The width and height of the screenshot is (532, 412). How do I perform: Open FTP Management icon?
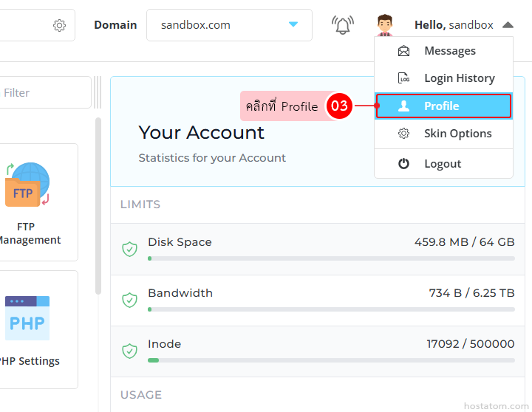click(x=28, y=185)
